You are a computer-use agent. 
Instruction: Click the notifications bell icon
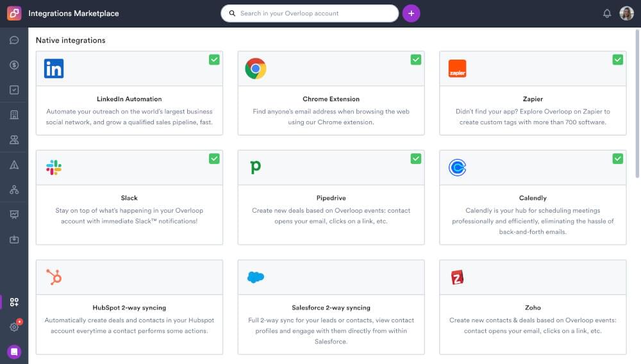click(x=607, y=13)
